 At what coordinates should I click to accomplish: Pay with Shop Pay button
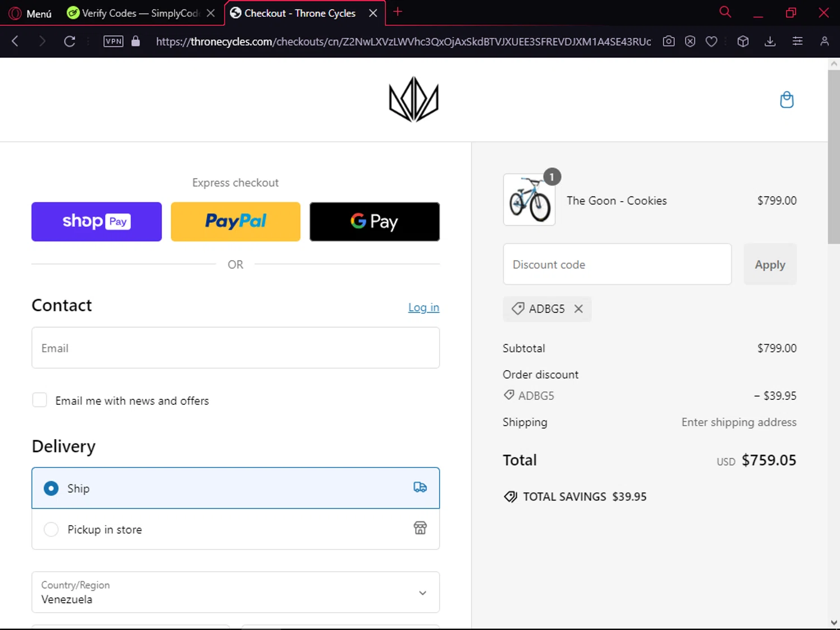[x=96, y=222]
